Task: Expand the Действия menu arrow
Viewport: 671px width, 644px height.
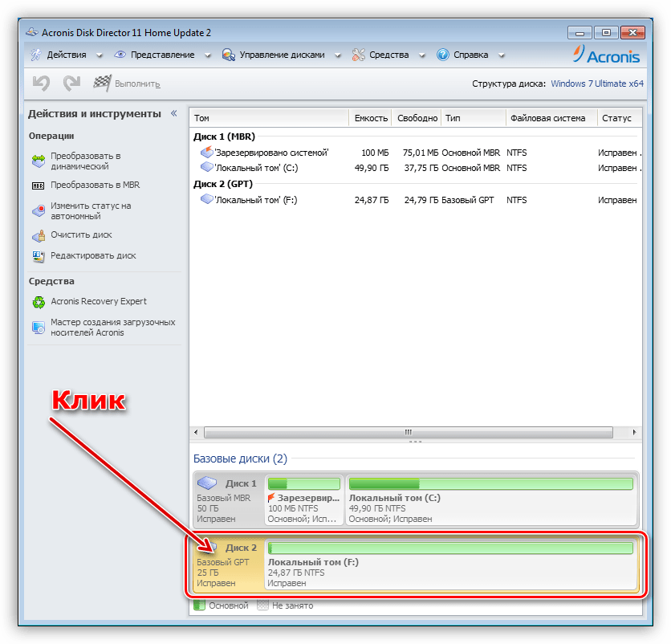Action: 100,55
